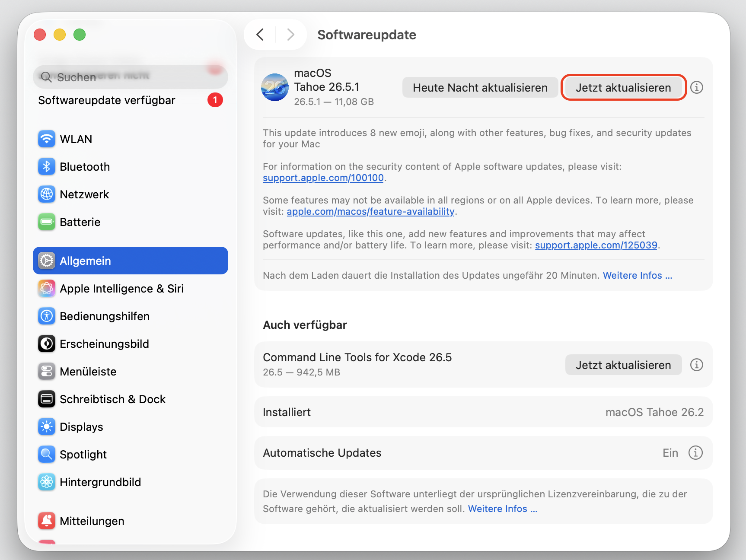Screen dimensions: 746x560
Task: Click the red update badge showing 1
Action: coord(215,100)
